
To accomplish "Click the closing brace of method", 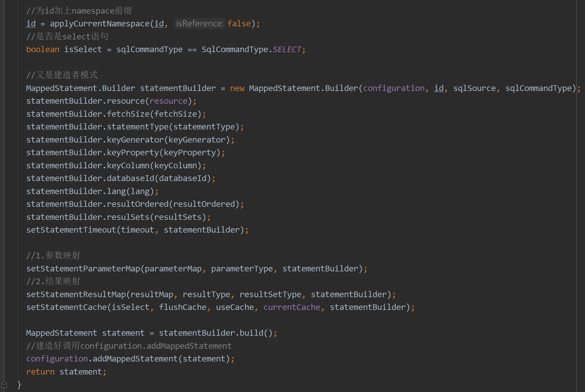I will click(19, 385).
